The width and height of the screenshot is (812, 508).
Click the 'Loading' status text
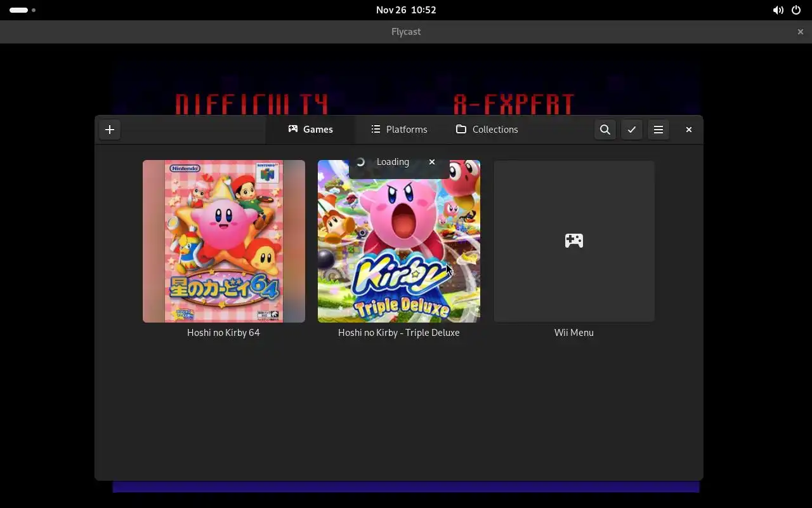pos(393,162)
